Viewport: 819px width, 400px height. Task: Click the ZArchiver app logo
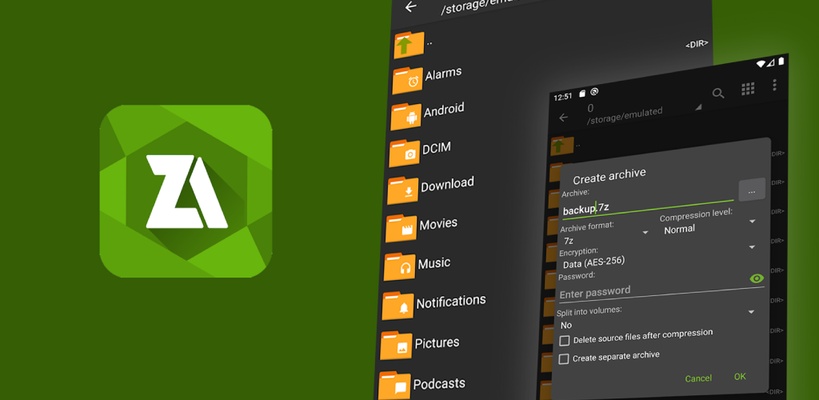point(186,191)
